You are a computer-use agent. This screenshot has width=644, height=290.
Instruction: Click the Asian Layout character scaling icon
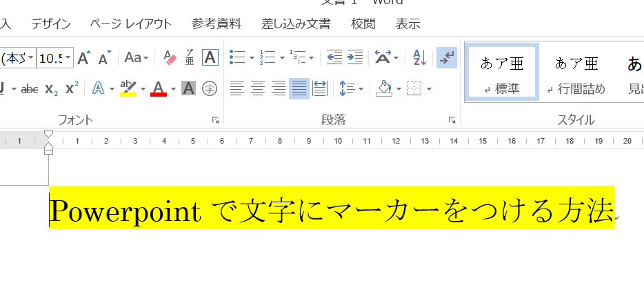point(383,57)
